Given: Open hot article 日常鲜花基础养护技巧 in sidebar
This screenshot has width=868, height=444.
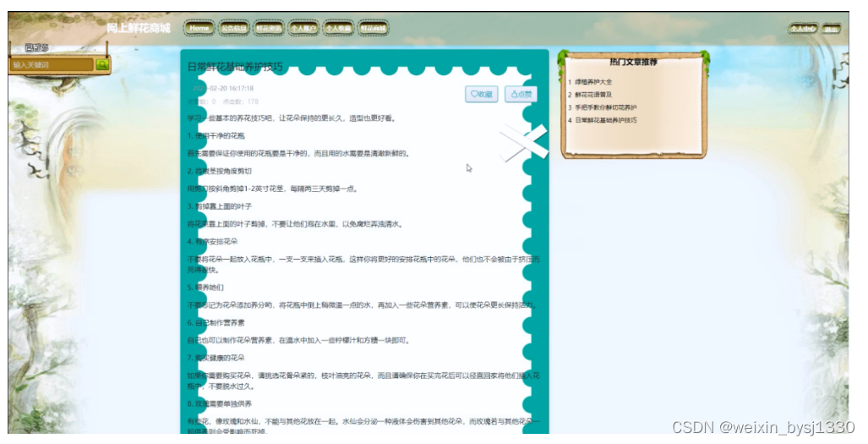Looking at the screenshot, I should click(x=606, y=120).
